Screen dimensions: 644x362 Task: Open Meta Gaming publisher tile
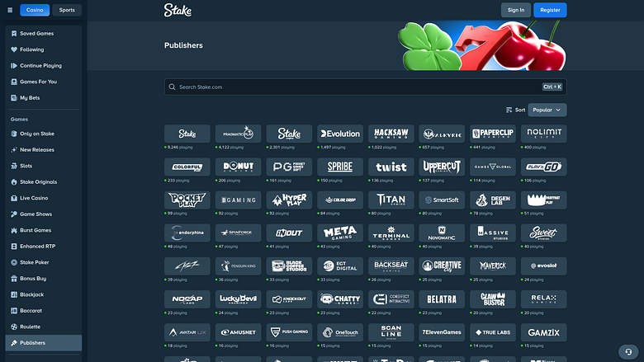(x=340, y=233)
